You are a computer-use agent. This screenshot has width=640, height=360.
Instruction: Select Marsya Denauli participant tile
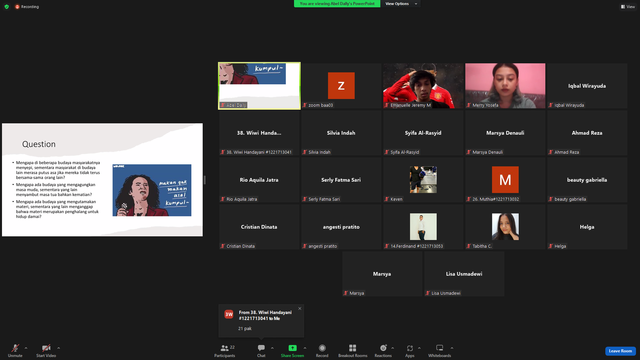pos(505,133)
